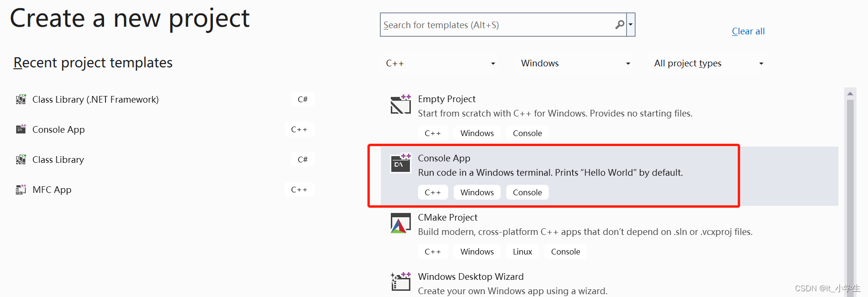868x297 pixels.
Task: Click the Class Library C# template icon
Action: pos(21,159)
